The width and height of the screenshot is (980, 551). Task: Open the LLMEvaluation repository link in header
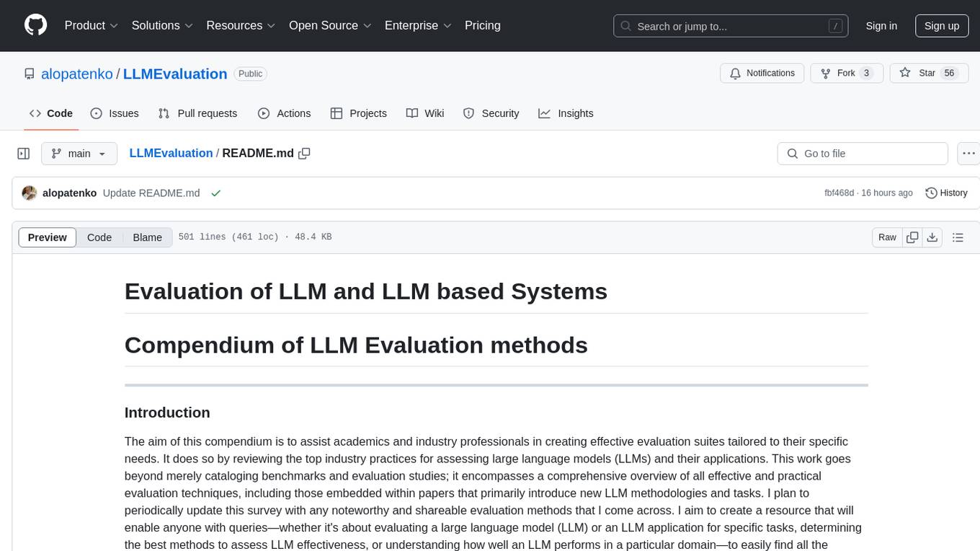coord(175,74)
